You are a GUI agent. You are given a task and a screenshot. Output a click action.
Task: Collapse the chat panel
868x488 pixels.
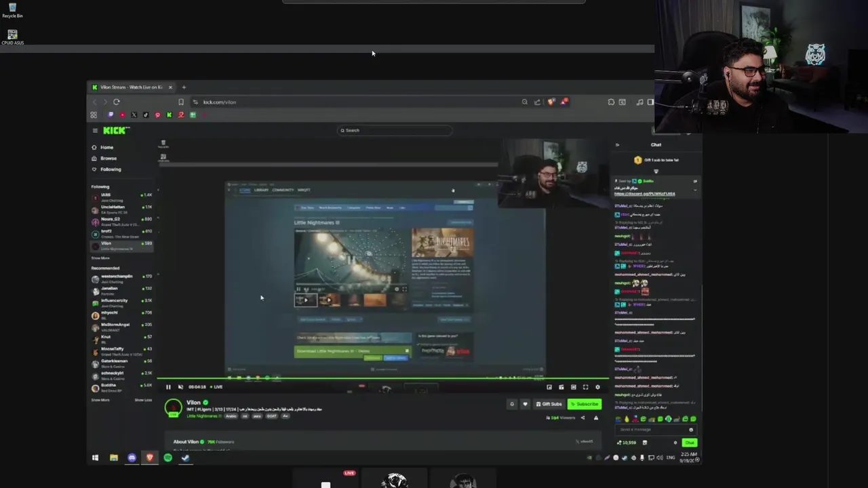coord(617,144)
